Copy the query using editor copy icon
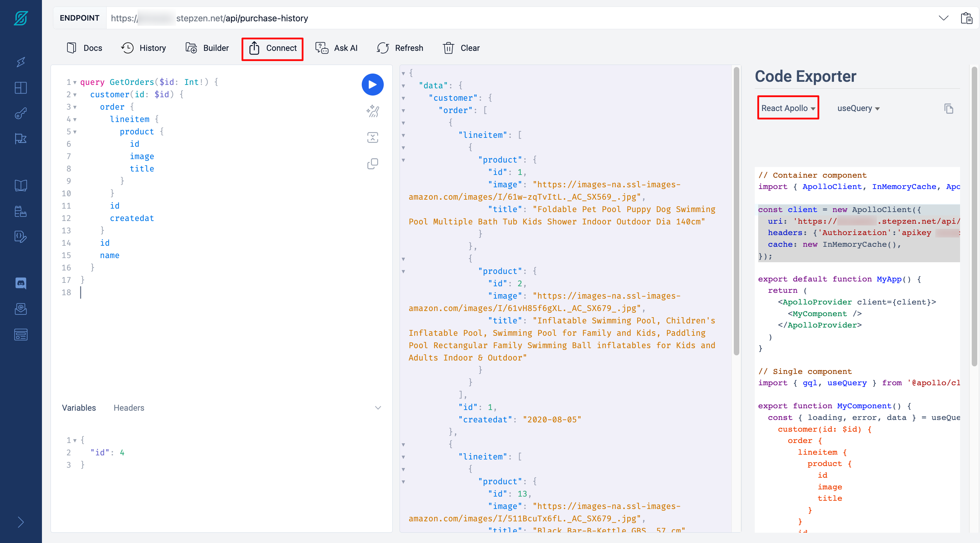The height and width of the screenshot is (543, 980). [372, 164]
